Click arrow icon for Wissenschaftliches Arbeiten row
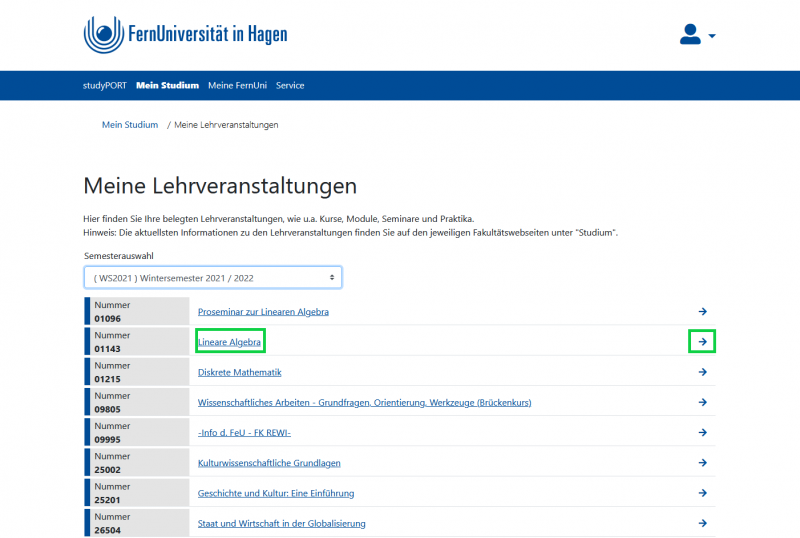 coord(703,402)
